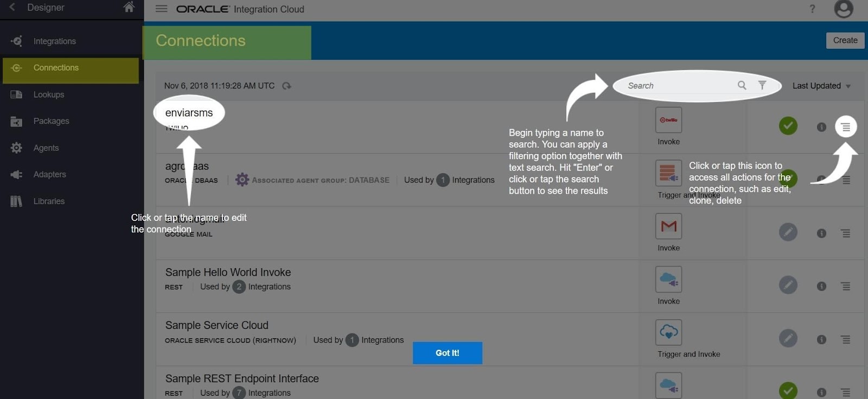
Task: Click the gray status icon for Sample Service Cloud
Action: [788, 338]
